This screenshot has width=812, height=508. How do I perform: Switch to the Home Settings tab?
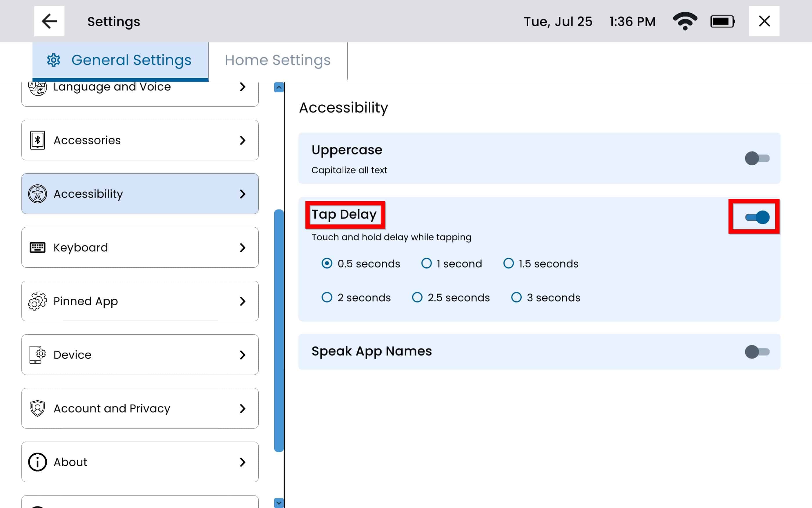(278, 60)
